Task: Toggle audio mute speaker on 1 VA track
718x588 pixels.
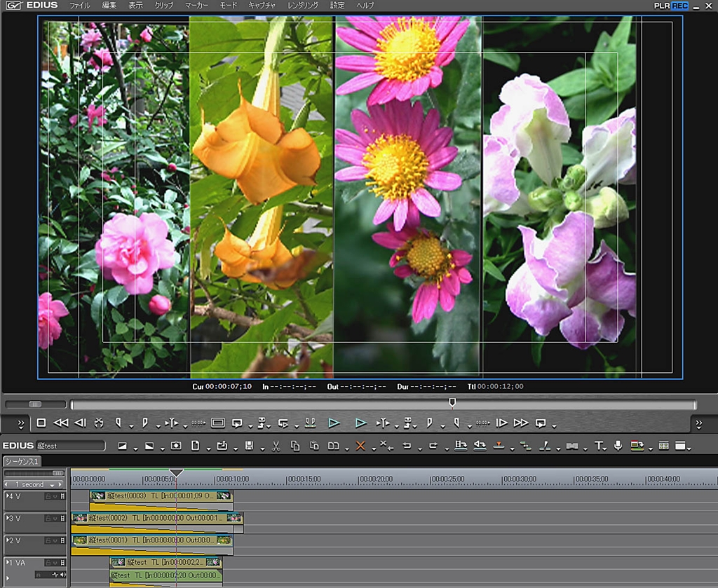Action: [62, 575]
